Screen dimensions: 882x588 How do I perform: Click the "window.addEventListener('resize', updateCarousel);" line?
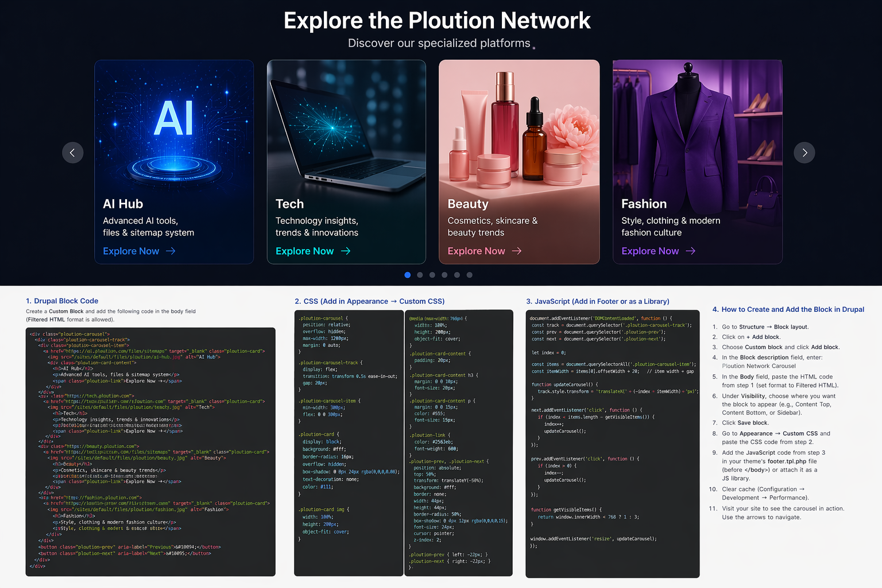[593, 539]
